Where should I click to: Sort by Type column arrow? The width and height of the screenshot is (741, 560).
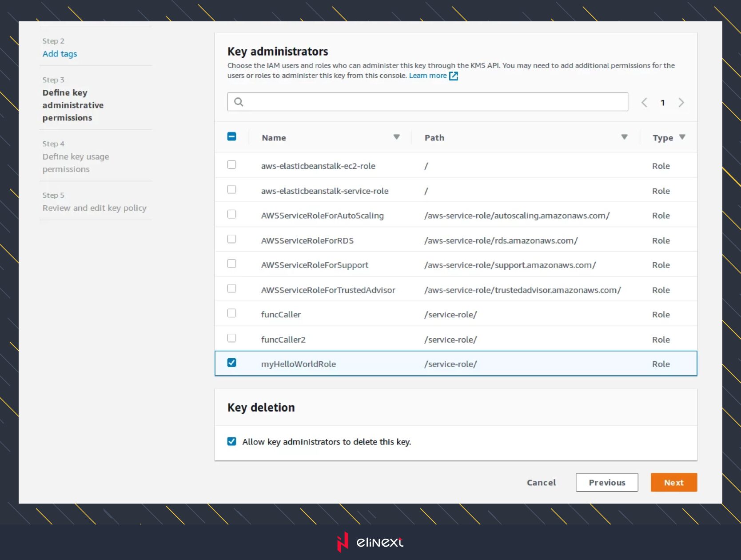click(x=682, y=137)
